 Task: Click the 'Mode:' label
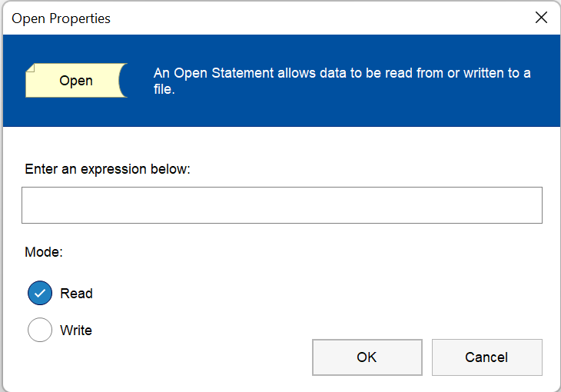(x=44, y=252)
